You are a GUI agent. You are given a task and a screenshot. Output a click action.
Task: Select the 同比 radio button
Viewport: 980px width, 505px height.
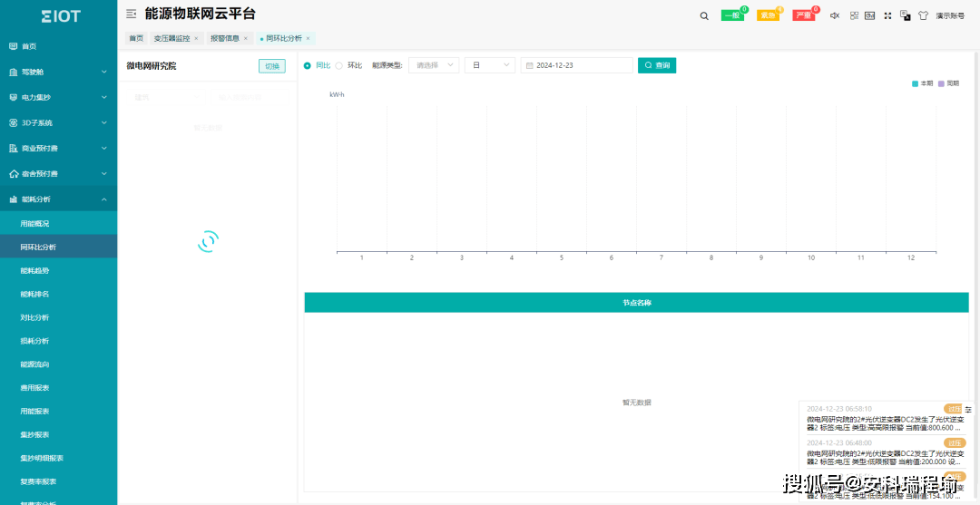[307, 65]
